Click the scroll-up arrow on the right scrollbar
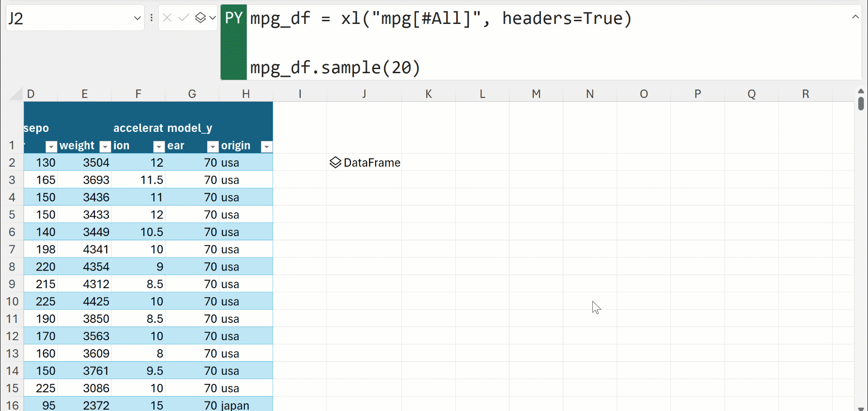Viewport: 868px width, 411px height. (861, 91)
